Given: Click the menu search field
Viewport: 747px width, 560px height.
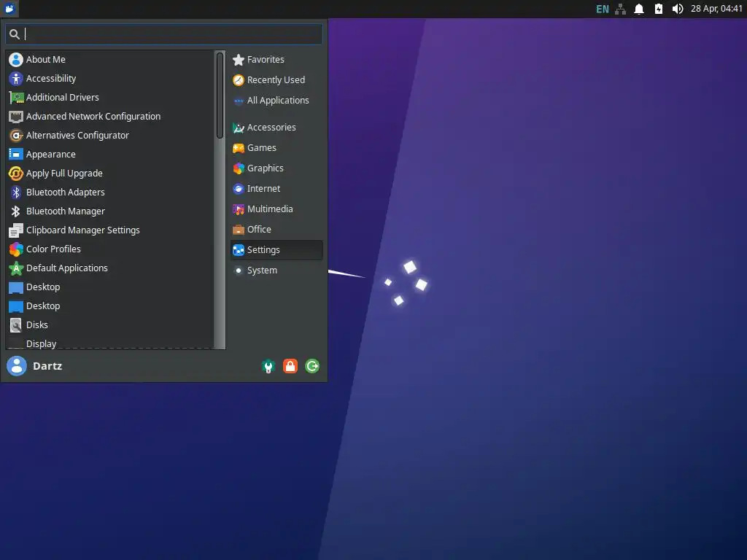Looking at the screenshot, I should pyautogui.click(x=164, y=34).
